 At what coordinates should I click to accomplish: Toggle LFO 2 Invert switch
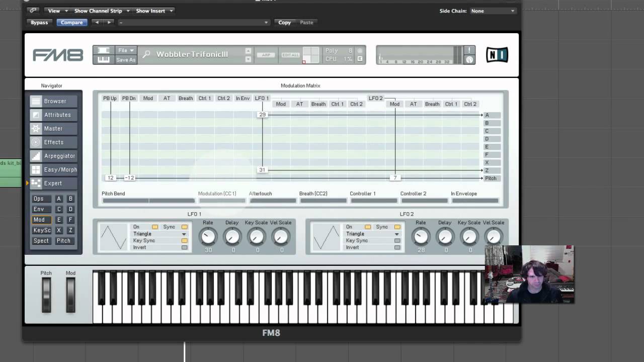397,247
